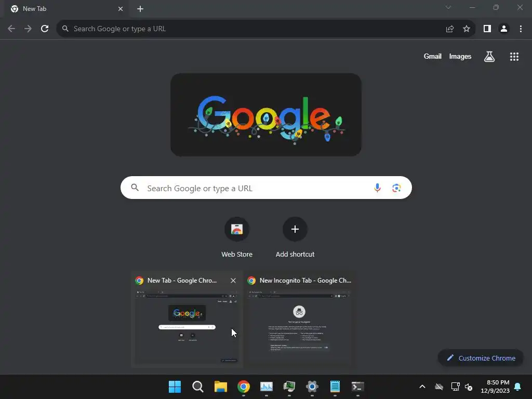Open taskbar Search
This screenshot has height=399, width=532.
[198, 387]
